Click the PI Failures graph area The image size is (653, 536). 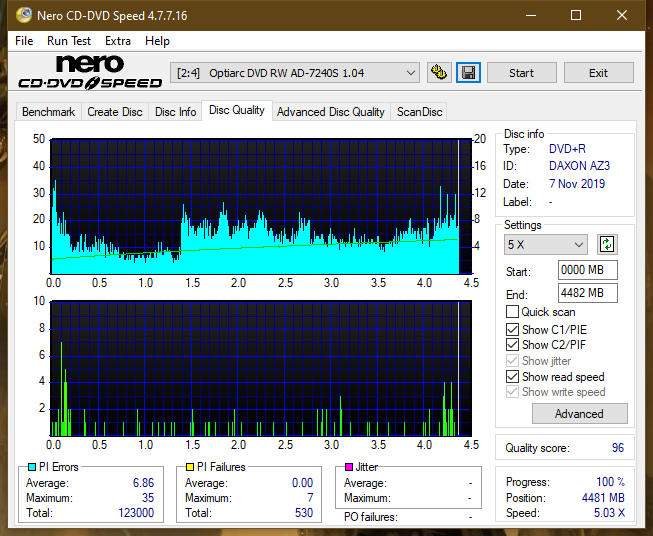(261, 368)
